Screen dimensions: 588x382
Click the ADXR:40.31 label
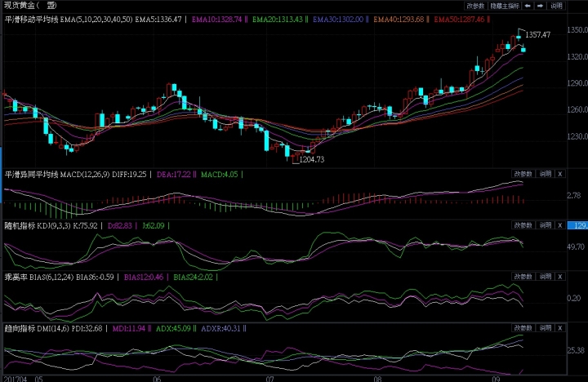(220, 328)
